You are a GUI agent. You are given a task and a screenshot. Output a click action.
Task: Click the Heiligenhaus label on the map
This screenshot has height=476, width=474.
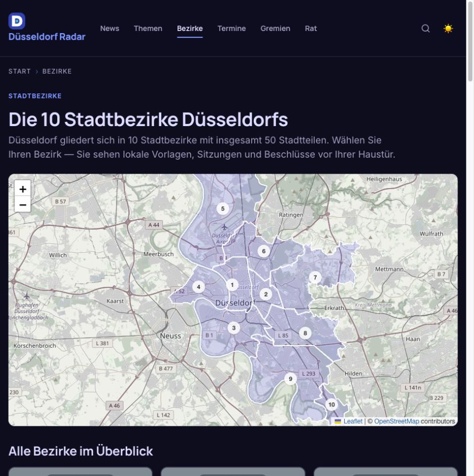tap(384, 179)
